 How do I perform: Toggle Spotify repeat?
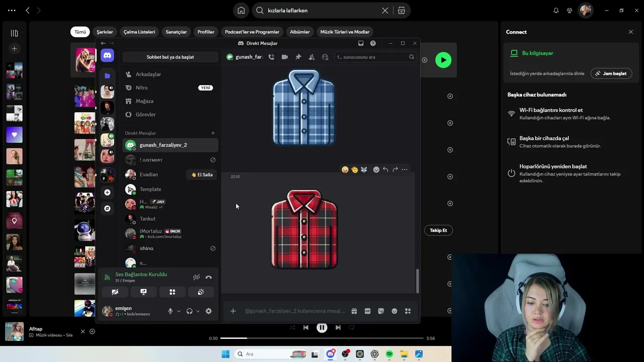pos(352,327)
